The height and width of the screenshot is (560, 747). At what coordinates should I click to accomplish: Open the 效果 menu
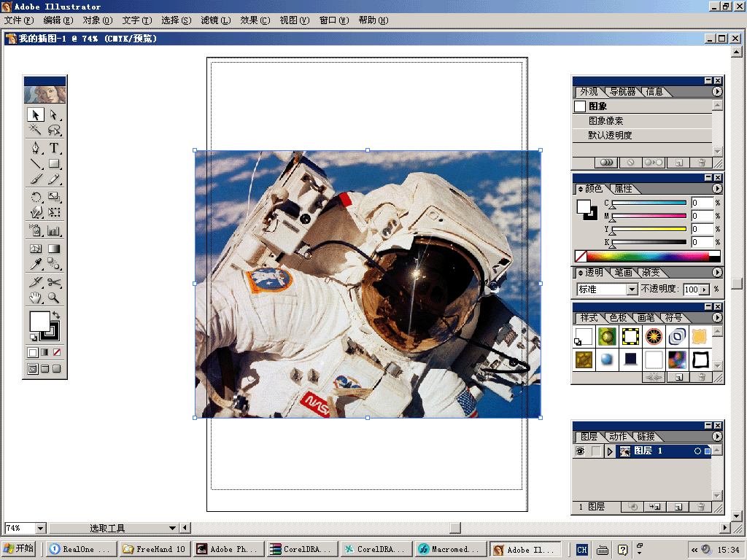(x=255, y=20)
